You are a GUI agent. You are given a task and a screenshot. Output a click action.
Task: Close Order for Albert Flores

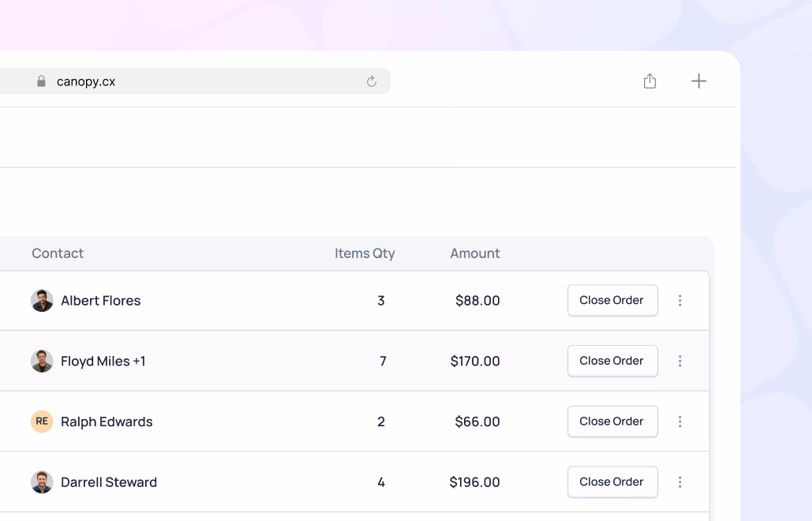pyautogui.click(x=612, y=301)
